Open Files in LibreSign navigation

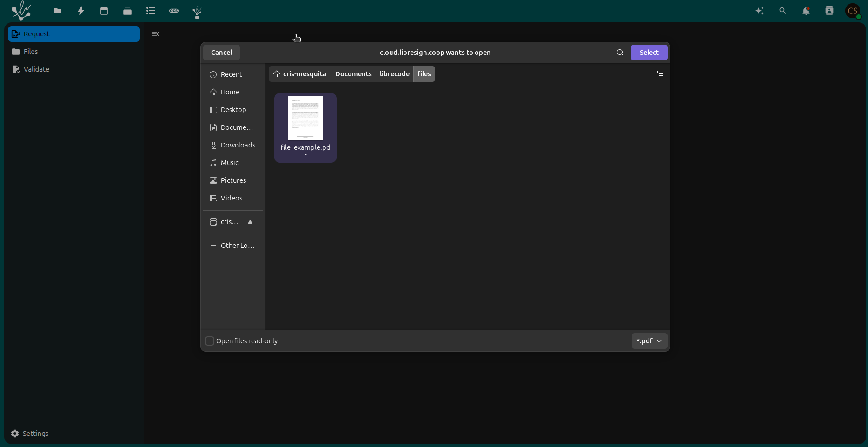coord(74,52)
